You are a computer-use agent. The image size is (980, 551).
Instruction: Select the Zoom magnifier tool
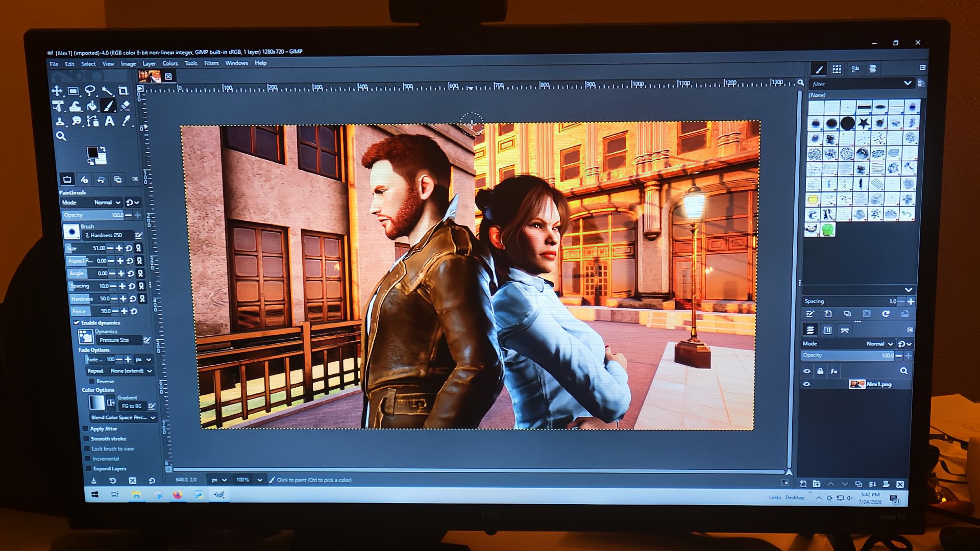pyautogui.click(x=61, y=136)
